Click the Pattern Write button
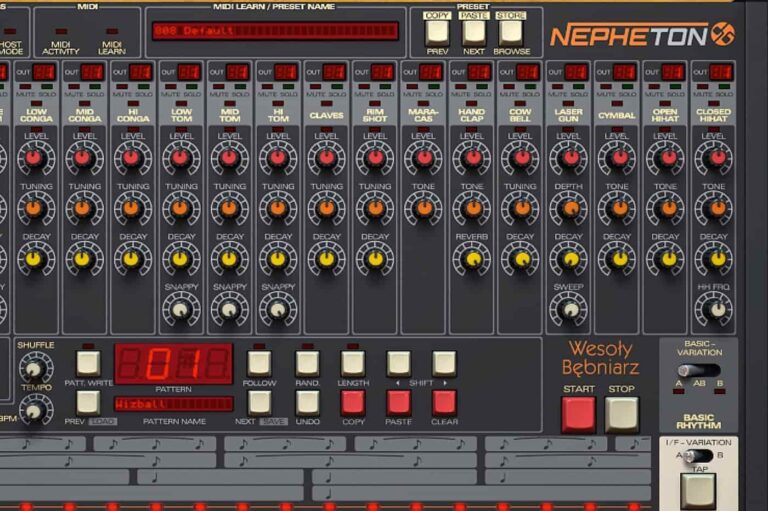Viewport: 768px width, 511px height. pos(88,363)
